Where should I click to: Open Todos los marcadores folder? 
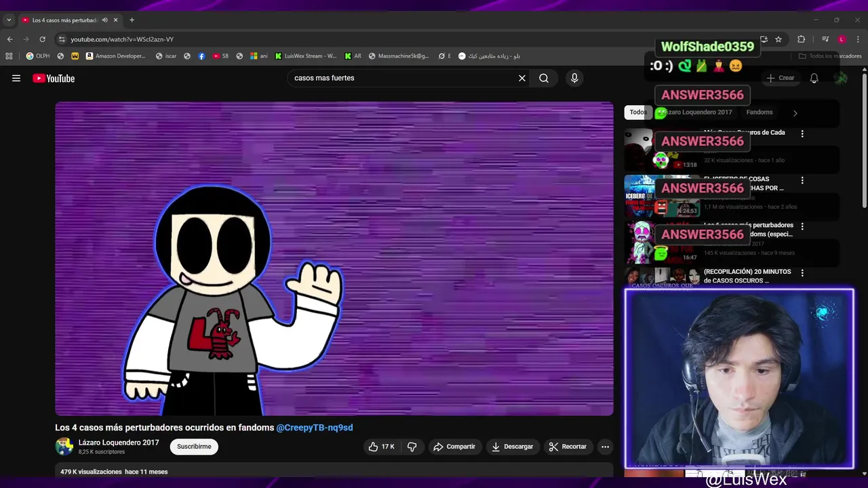[x=830, y=56]
